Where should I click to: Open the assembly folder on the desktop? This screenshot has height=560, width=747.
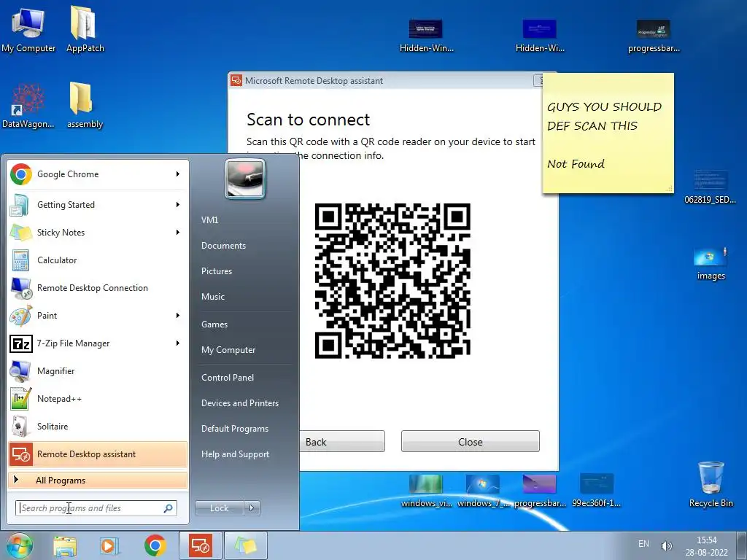coord(85,106)
